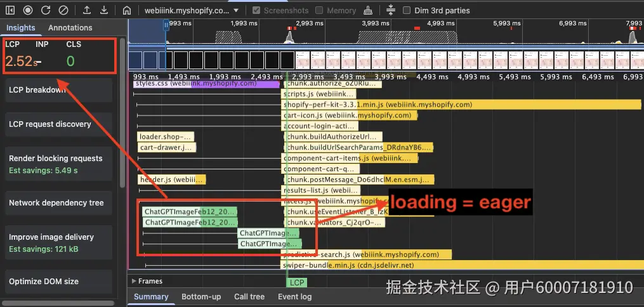Image resolution: width=644 pixels, height=307 pixels.
Task: Reload and record the page profile
Action: (x=46, y=10)
